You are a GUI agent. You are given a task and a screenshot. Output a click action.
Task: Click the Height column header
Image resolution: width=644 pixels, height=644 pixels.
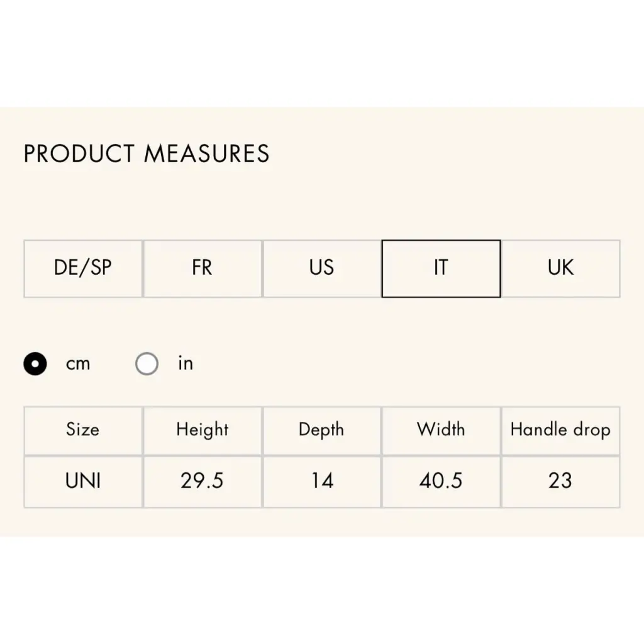(x=203, y=430)
